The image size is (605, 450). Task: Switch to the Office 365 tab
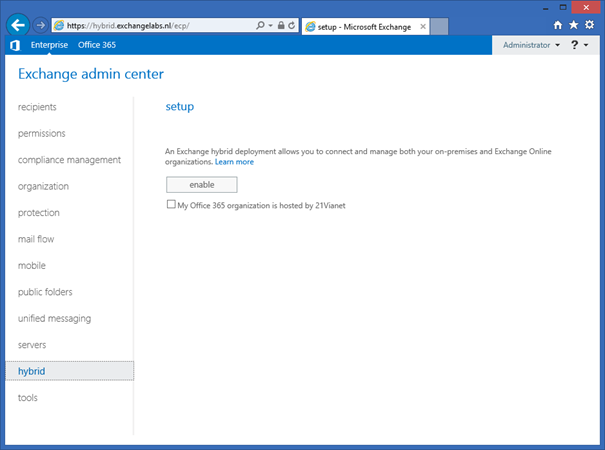tap(97, 45)
